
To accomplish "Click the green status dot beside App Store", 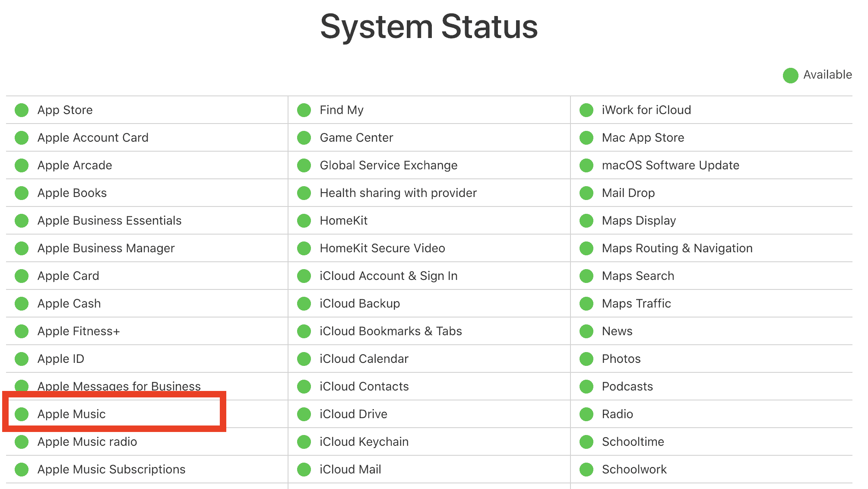I will pos(22,110).
